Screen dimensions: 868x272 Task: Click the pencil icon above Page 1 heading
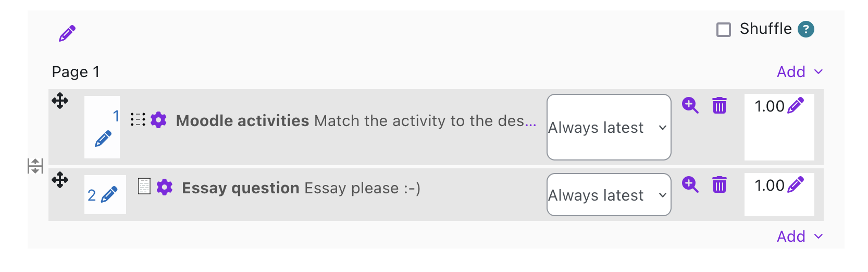(67, 33)
